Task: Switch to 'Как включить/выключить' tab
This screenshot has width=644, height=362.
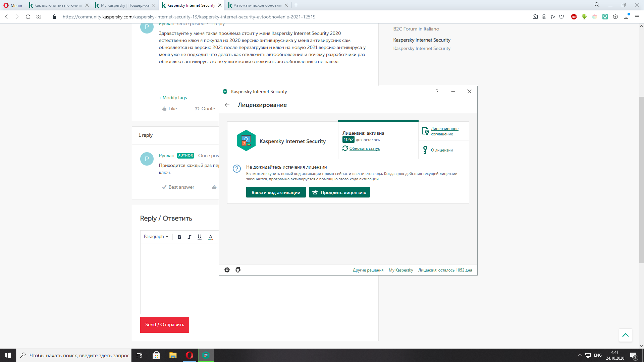Action: tap(56, 5)
